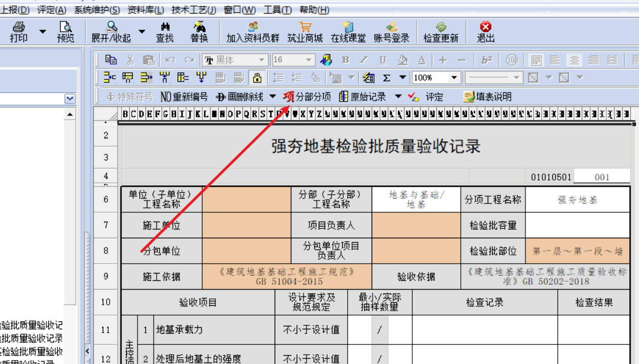
Task: Click the Sum (Σ) icon
Action: point(386,78)
